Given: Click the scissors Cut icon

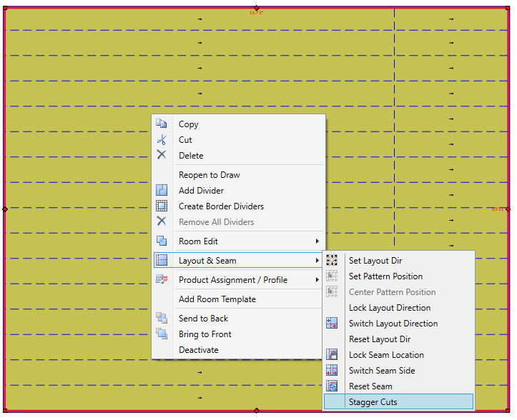Looking at the screenshot, I should 162,139.
